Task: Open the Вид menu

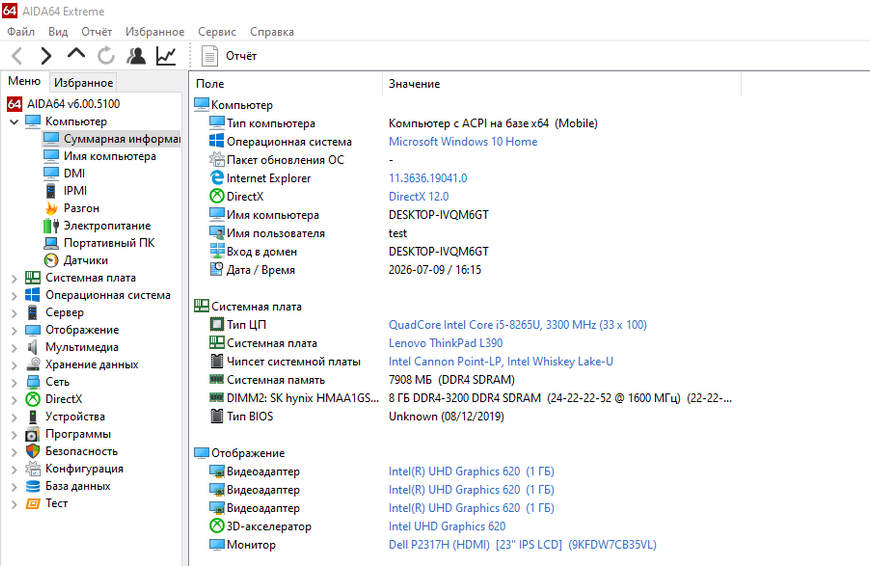Action: click(58, 32)
